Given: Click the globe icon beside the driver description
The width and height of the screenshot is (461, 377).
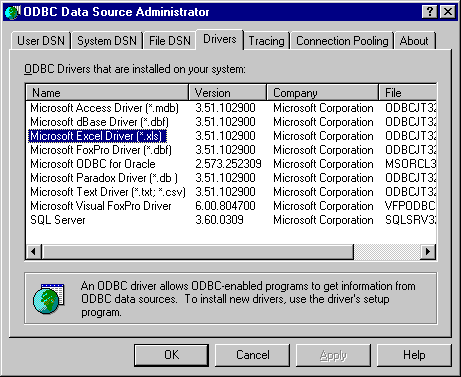Looking at the screenshot, I should (x=49, y=298).
